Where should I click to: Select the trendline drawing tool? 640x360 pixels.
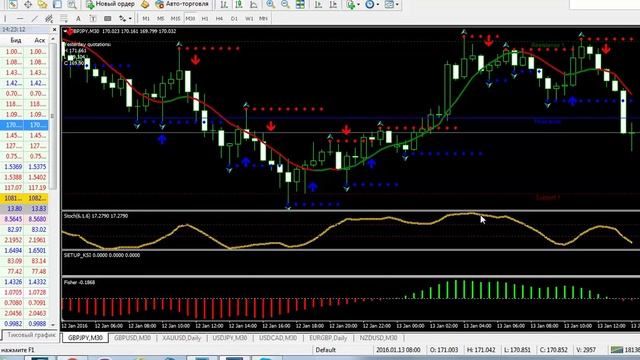[34, 18]
